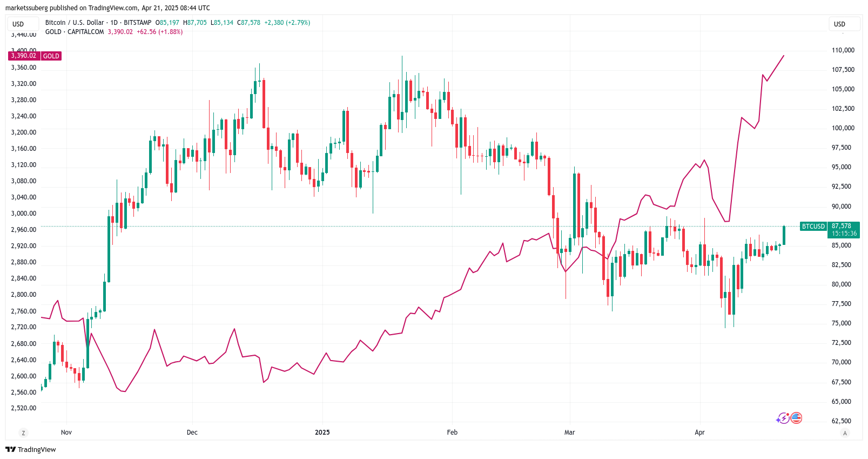This screenshot has height=459, width=868.
Task: Click the 'A' corner control near the price scale
Action: coord(846,433)
